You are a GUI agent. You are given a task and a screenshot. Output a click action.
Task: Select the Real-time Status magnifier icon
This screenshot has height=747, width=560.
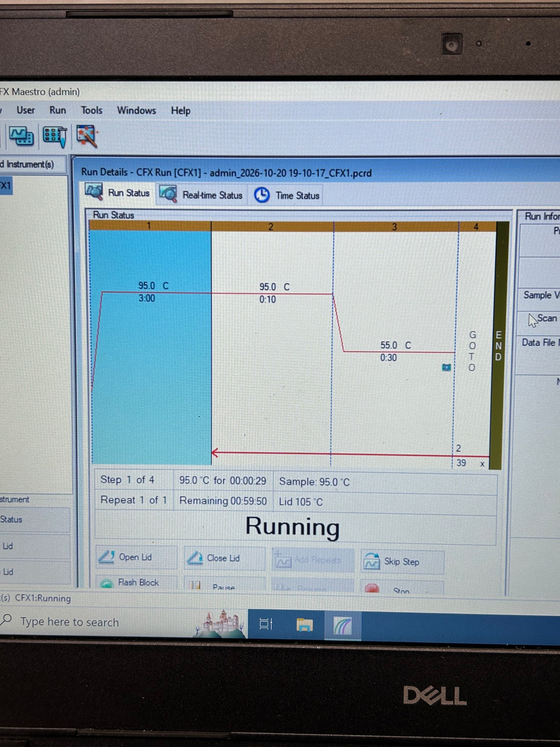[x=168, y=194]
